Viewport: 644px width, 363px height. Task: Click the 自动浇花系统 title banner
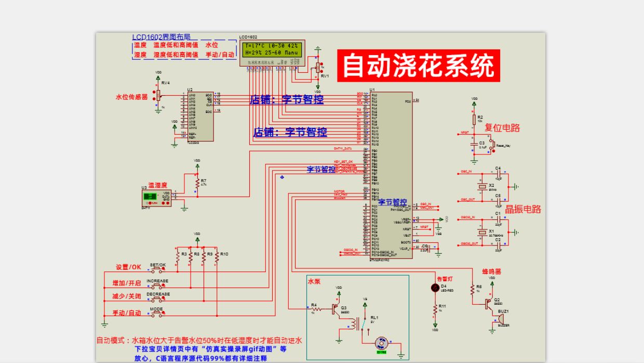pyautogui.click(x=420, y=62)
